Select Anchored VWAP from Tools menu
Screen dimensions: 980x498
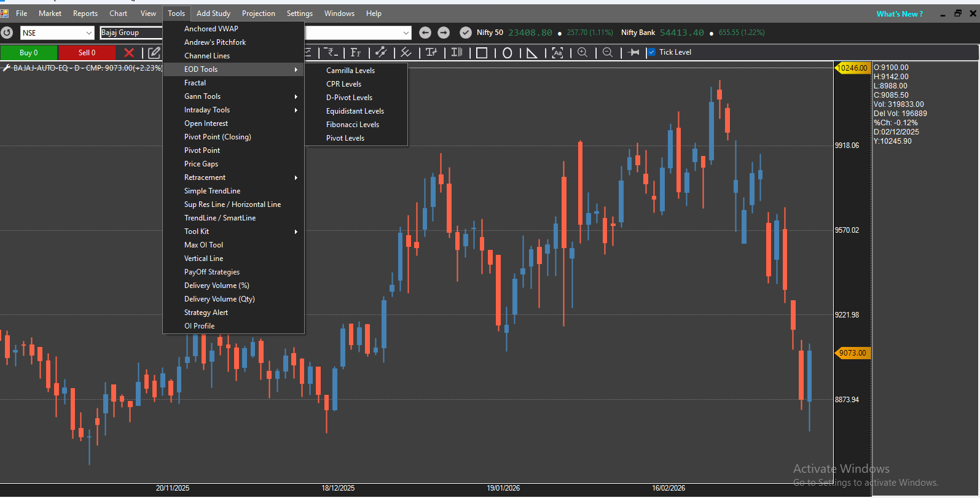pos(211,29)
